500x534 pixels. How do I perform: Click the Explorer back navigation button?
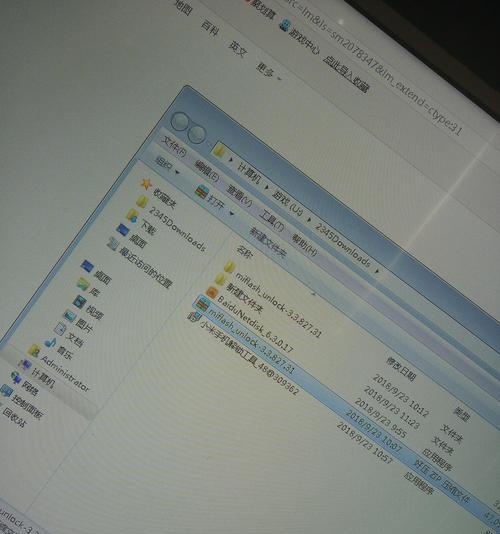[179, 122]
